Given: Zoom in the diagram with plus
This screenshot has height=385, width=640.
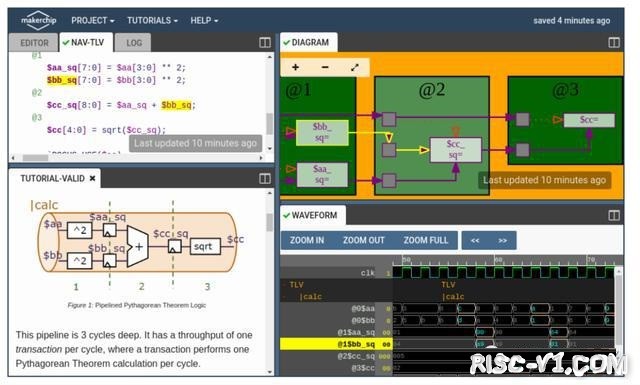Looking at the screenshot, I should pos(296,67).
